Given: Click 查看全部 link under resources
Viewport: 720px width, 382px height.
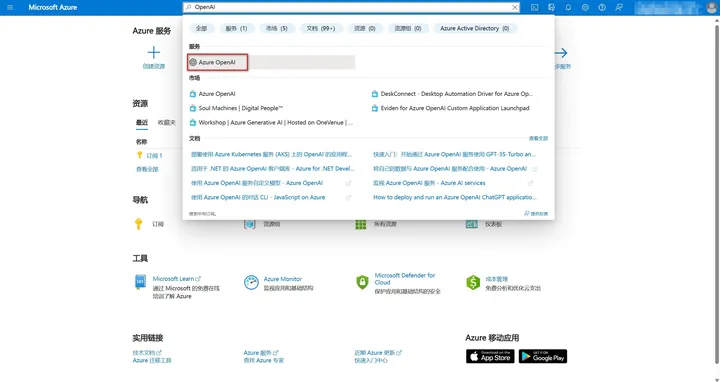Looking at the screenshot, I should point(147,169).
